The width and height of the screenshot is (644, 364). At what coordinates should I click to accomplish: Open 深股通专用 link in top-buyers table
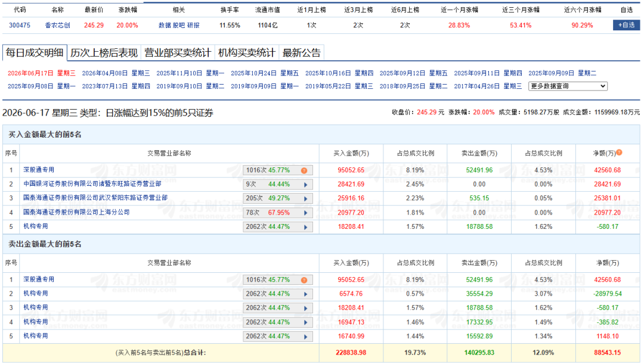coord(39,169)
